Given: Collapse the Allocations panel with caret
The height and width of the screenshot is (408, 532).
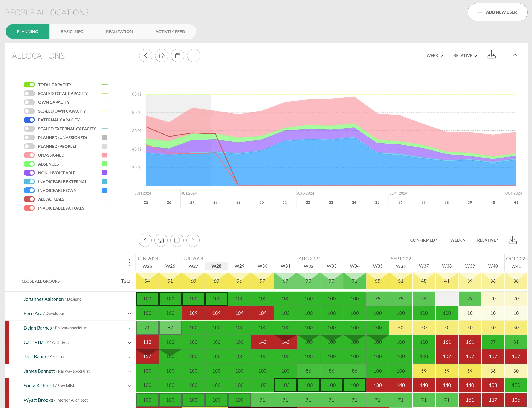Looking at the screenshot, I should click(x=515, y=55).
